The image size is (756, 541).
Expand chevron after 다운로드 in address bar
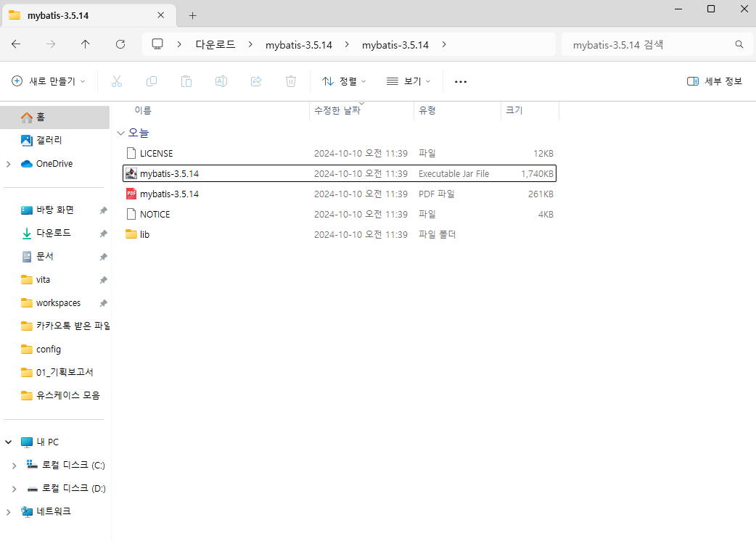(x=250, y=44)
